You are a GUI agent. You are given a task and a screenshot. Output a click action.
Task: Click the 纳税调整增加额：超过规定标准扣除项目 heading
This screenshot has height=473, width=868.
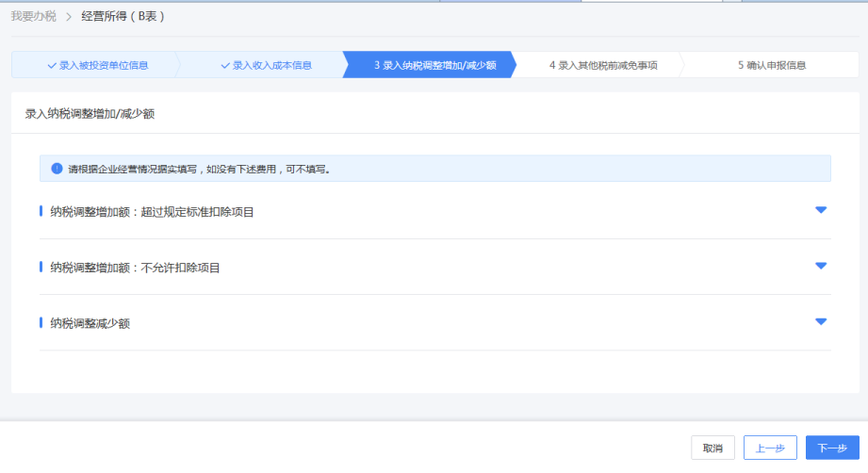[x=152, y=212]
